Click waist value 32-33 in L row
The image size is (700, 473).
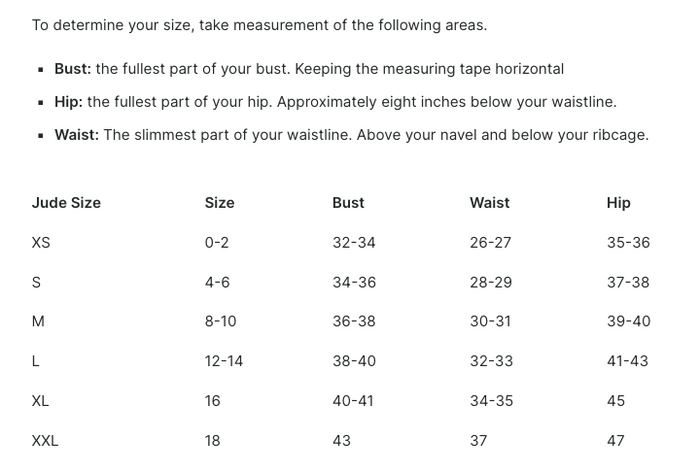tap(491, 361)
